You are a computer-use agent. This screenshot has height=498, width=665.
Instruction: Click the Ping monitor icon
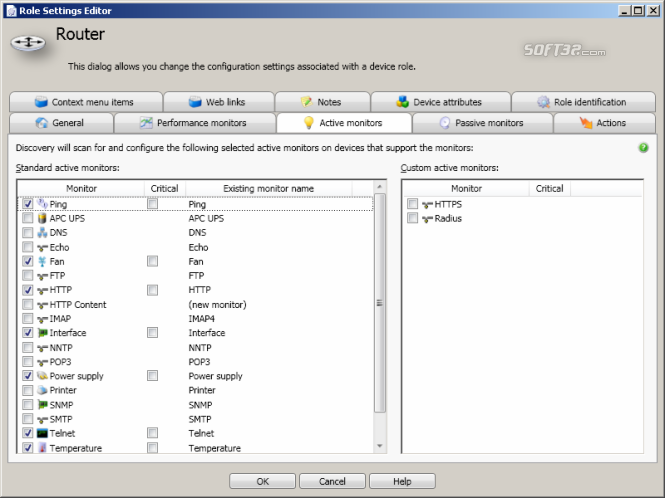(x=42, y=204)
